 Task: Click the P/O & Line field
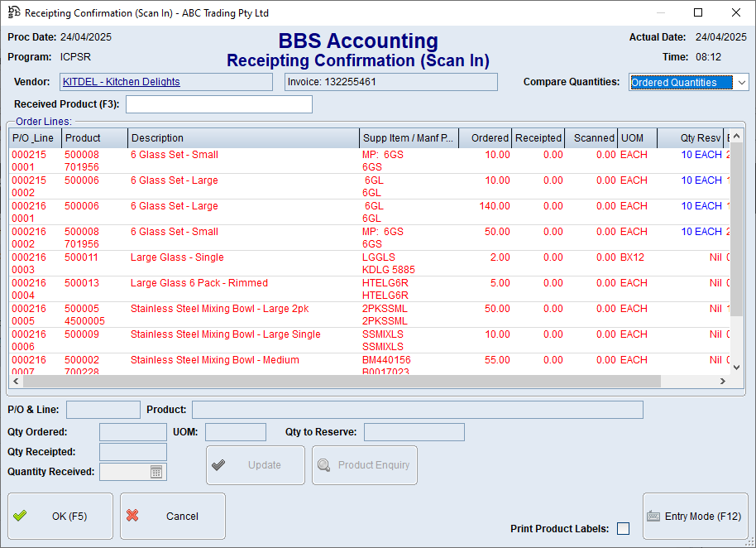103,410
